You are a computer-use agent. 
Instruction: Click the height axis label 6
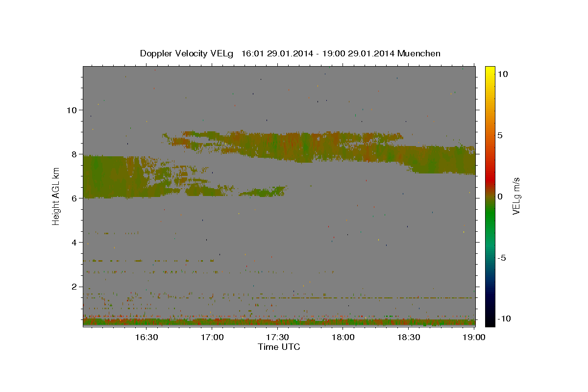pyautogui.click(x=74, y=198)
